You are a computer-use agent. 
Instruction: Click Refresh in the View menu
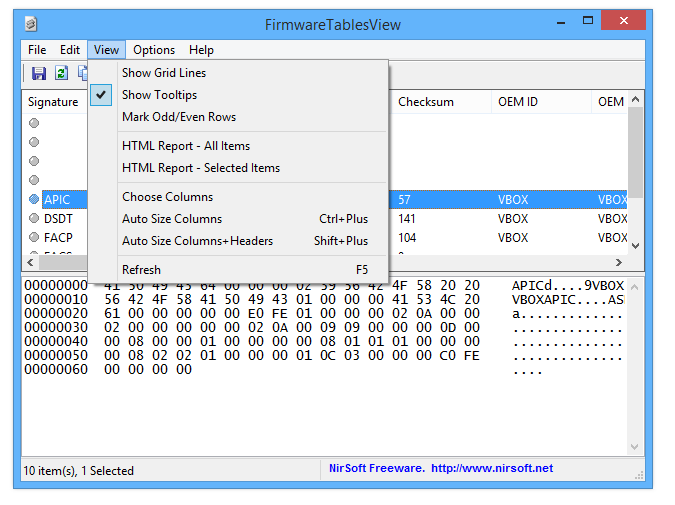(238, 270)
